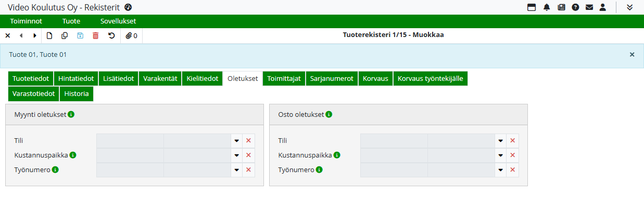The width and height of the screenshot is (644, 217).
Task: Click the copy record icon
Action: [x=65, y=36]
